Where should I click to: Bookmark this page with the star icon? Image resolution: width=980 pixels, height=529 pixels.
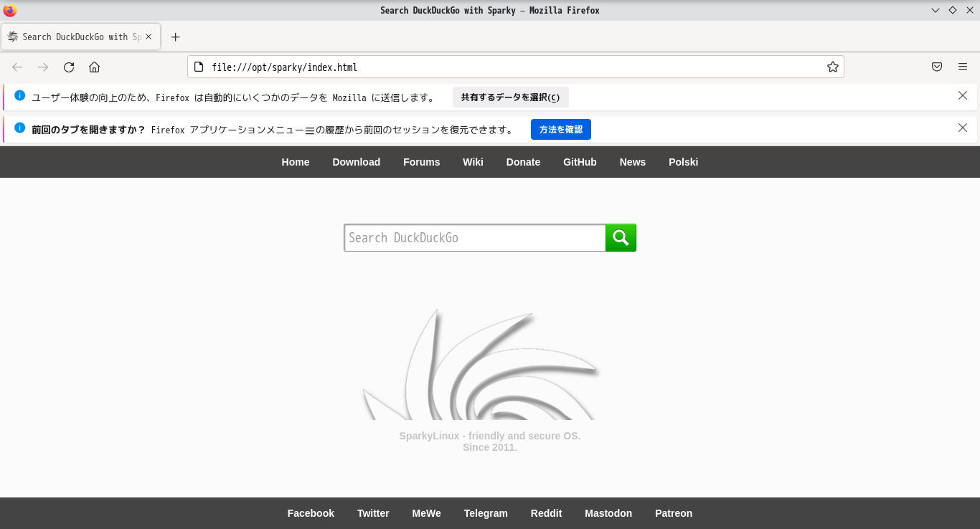pyautogui.click(x=832, y=67)
